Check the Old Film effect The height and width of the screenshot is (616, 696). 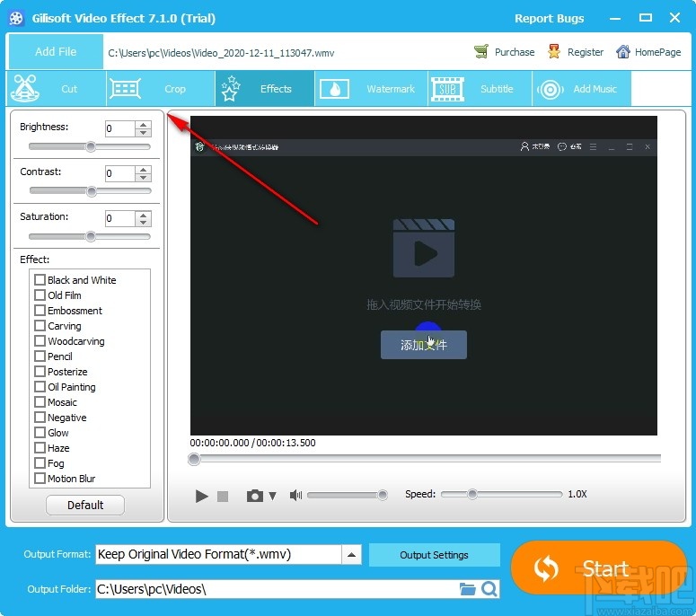(40, 295)
